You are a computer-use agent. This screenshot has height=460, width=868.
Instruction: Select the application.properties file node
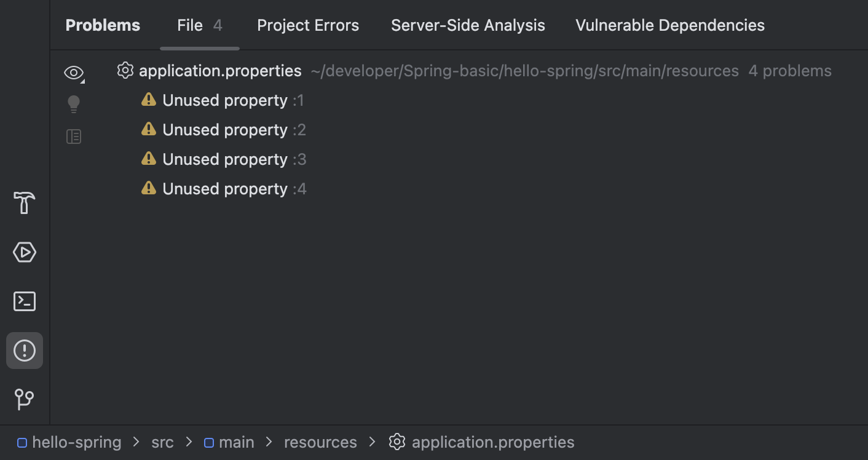(220, 71)
